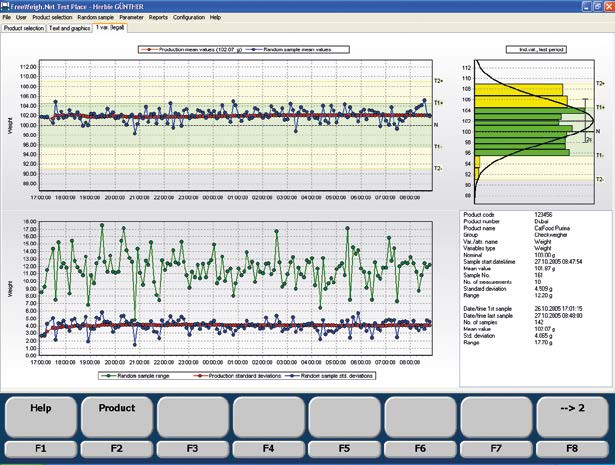Click the F8 function key button

tap(572, 449)
